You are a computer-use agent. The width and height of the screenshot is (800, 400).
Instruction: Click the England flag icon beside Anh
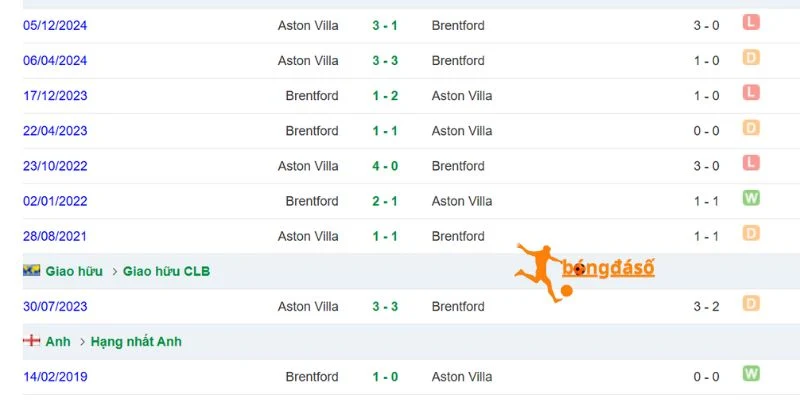[32, 341]
